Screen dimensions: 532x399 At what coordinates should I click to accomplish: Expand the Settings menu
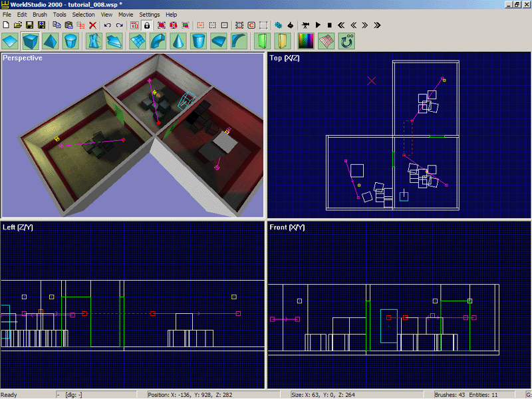pyautogui.click(x=149, y=15)
